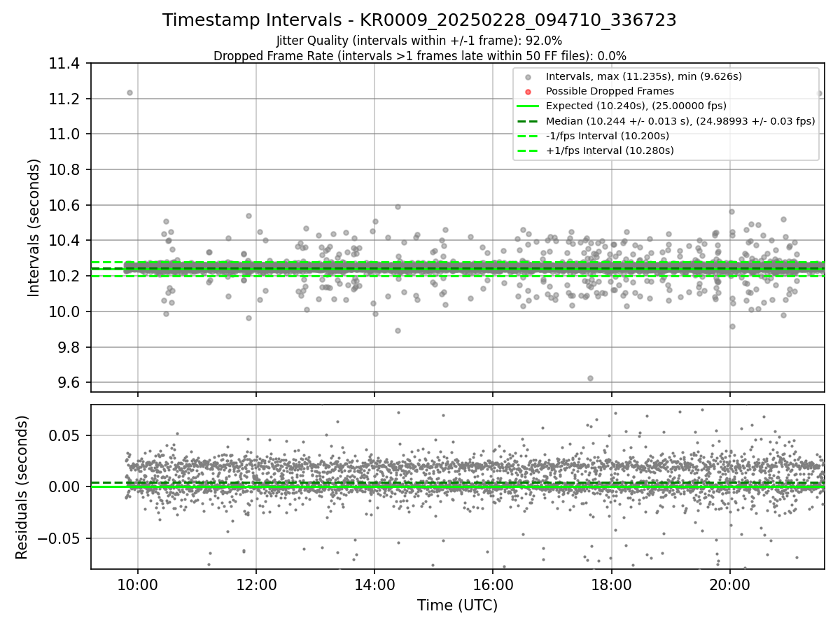Click the gray Intervals legend marker
Screen dimensions: 840x630
(x=528, y=76)
